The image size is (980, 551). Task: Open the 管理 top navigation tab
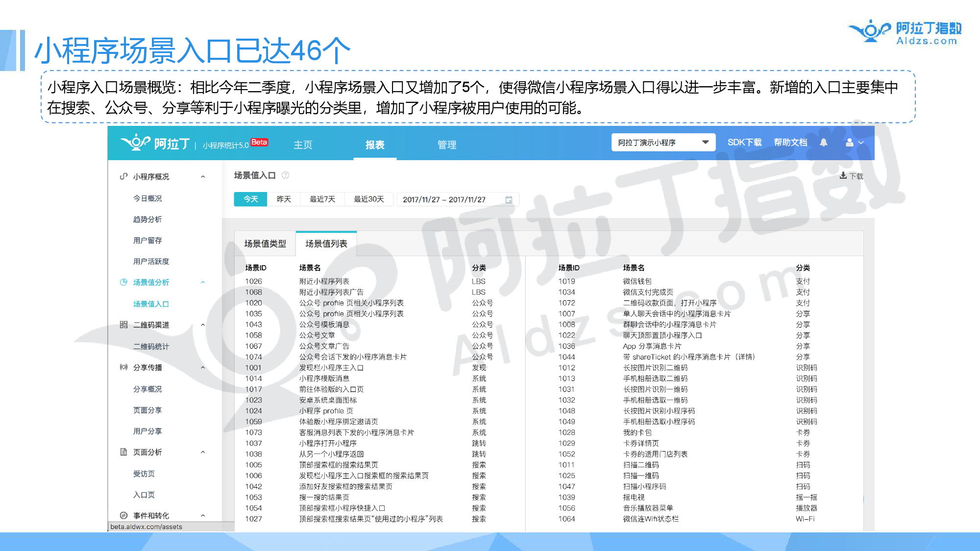(446, 145)
